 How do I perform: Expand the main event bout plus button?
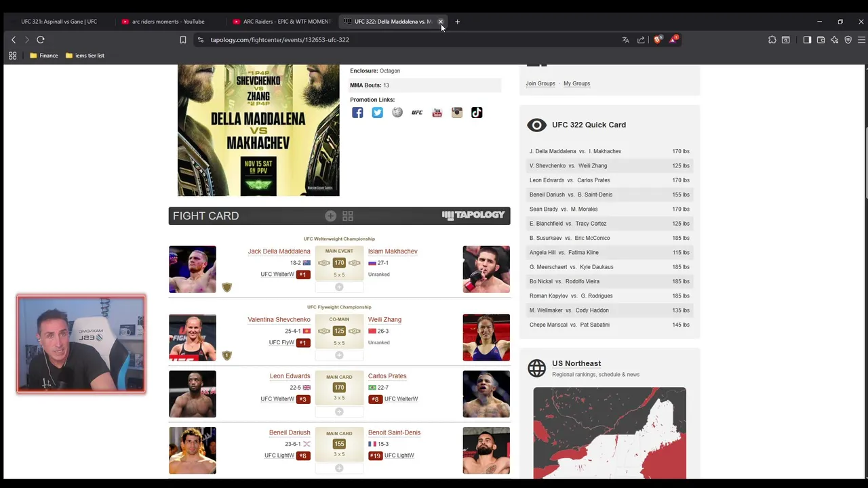339,287
